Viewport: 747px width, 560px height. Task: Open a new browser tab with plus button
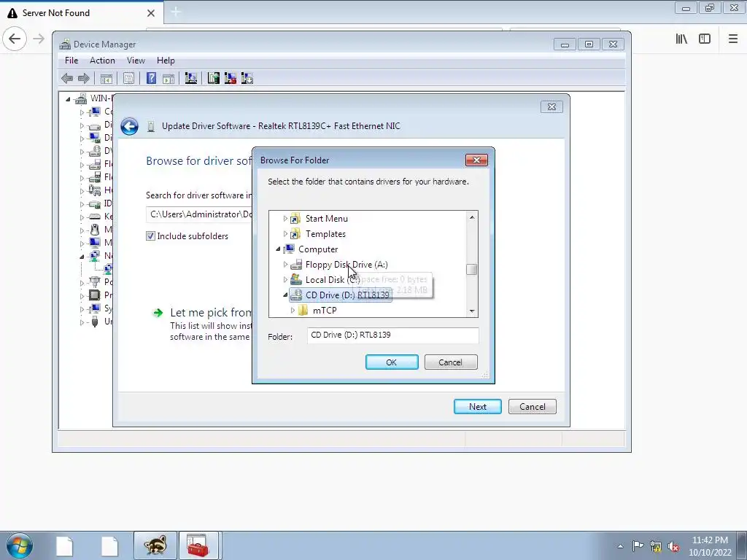[x=176, y=12]
